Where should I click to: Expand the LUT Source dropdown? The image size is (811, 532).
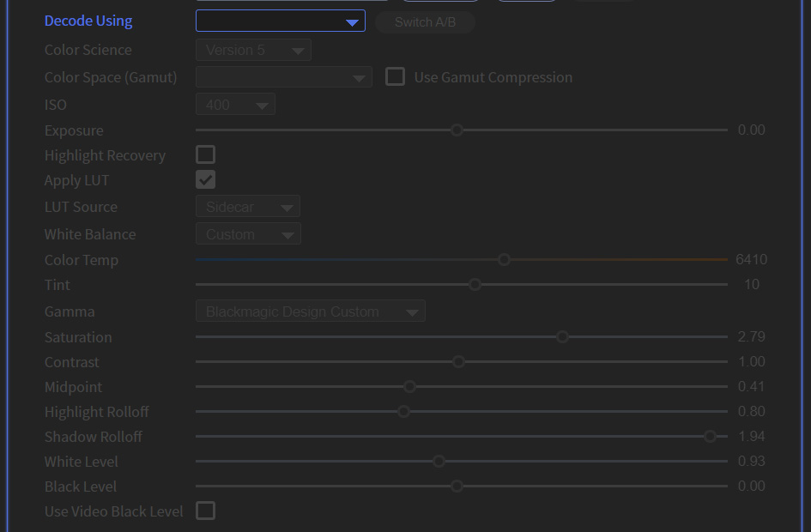pos(247,206)
